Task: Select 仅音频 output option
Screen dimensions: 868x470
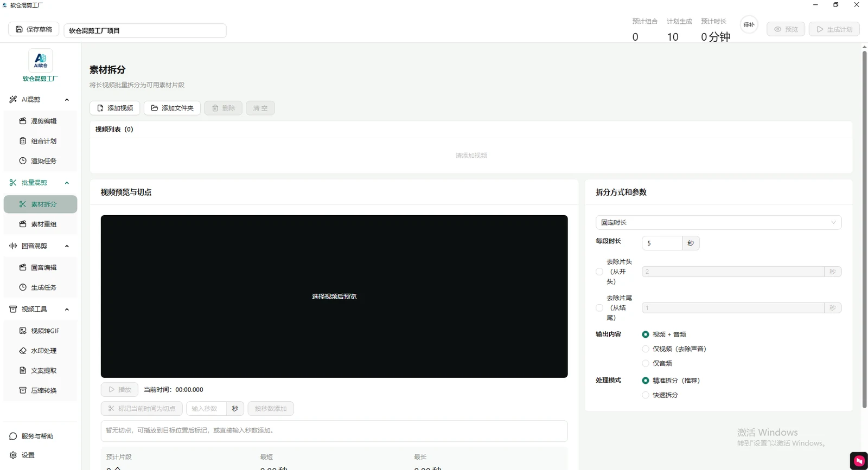Action: coord(646,363)
